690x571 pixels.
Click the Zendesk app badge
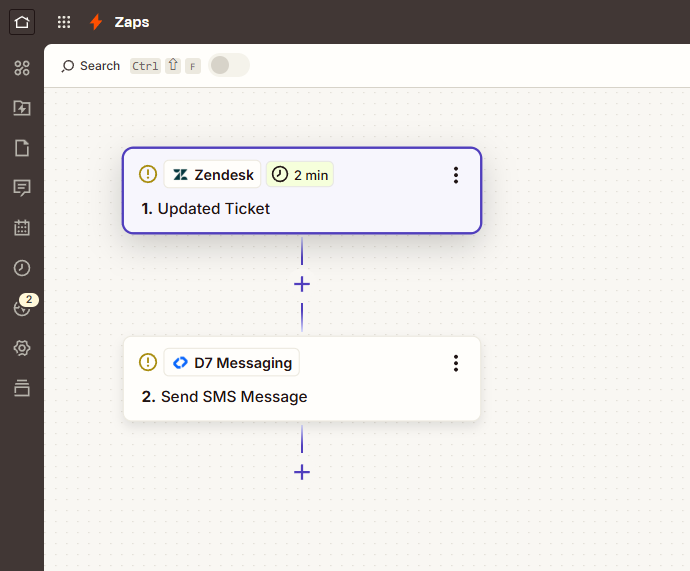213,175
